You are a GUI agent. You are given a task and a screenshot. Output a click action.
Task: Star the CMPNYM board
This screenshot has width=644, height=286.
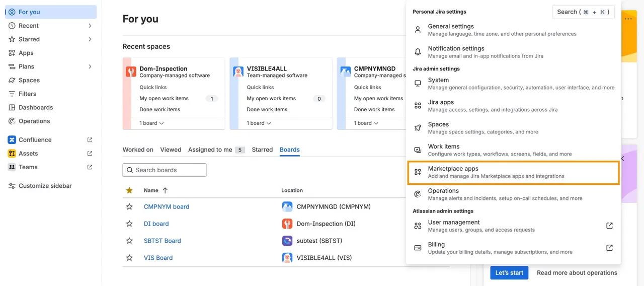click(129, 207)
